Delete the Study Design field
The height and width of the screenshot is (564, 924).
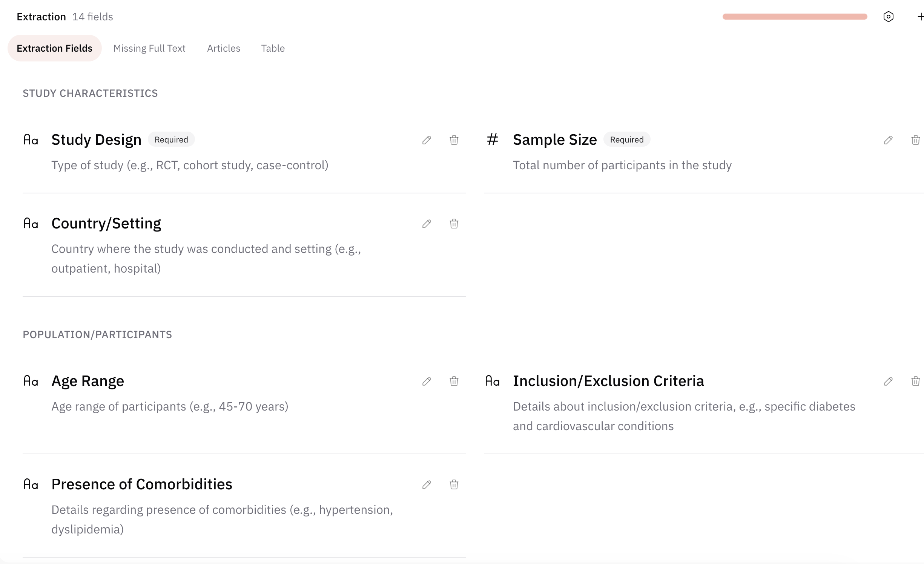point(454,140)
